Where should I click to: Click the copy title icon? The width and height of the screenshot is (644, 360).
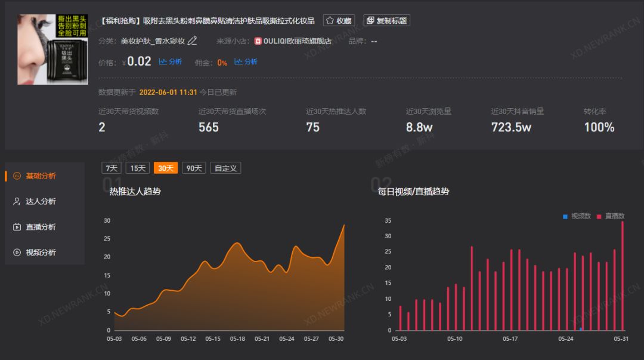[370, 20]
